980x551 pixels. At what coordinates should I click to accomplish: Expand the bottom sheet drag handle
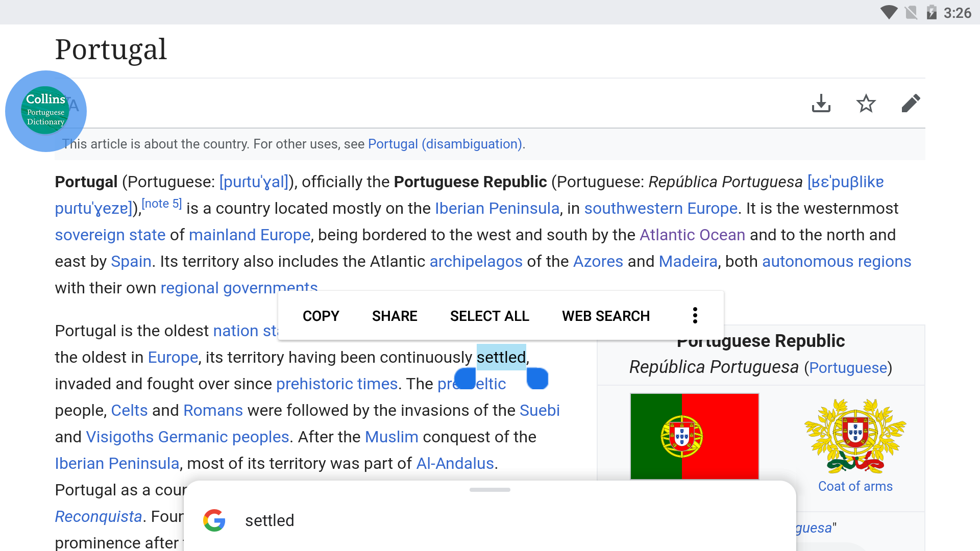490,490
